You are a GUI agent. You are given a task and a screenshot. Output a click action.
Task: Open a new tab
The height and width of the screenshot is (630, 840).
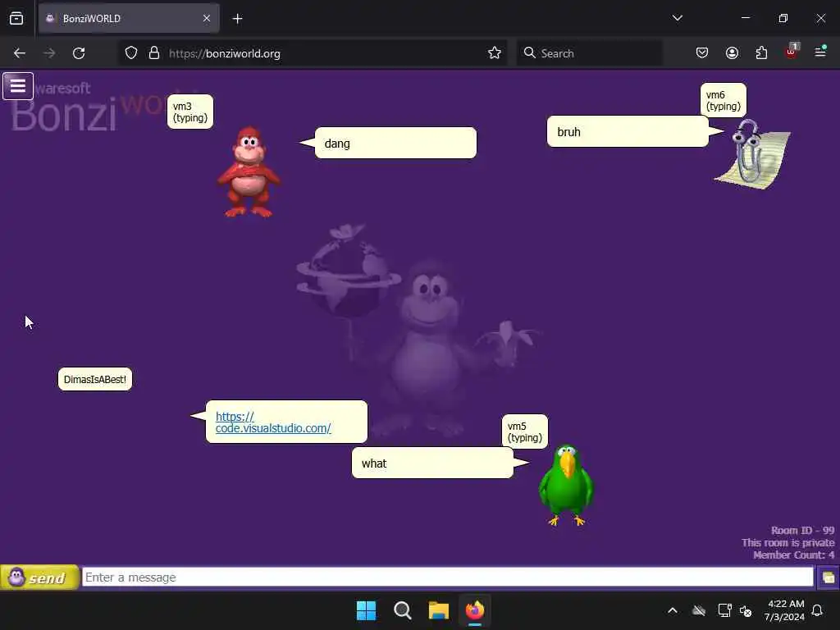[237, 19]
